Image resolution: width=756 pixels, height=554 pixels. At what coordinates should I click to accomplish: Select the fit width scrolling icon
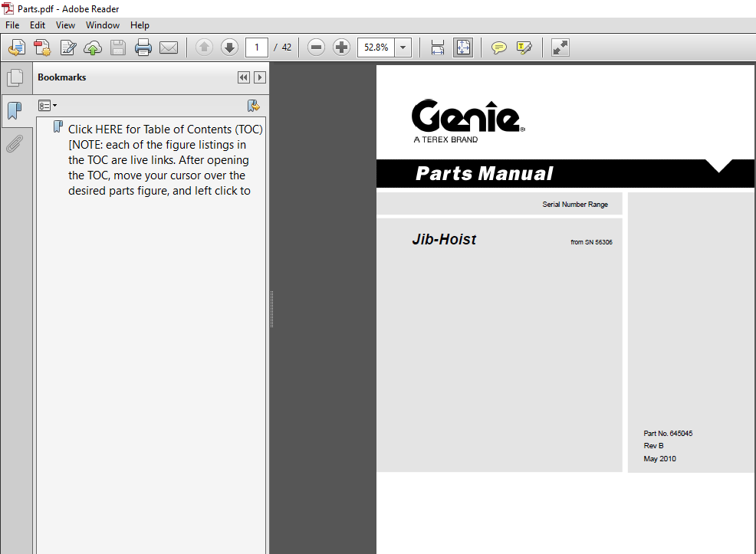[437, 48]
